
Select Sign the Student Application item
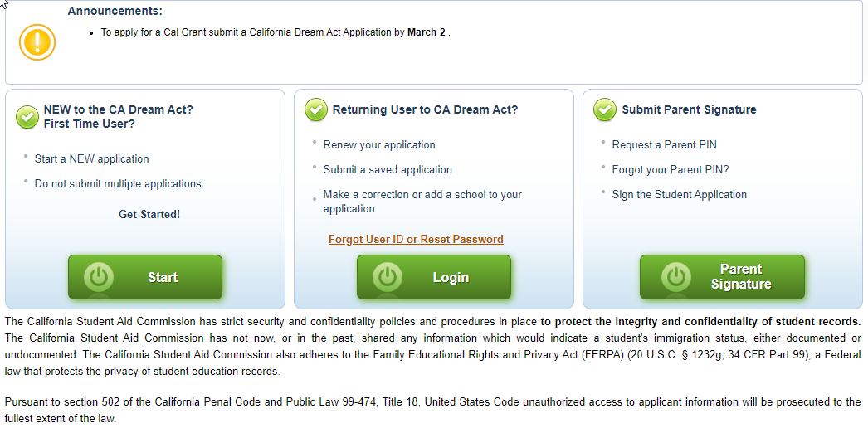(679, 195)
